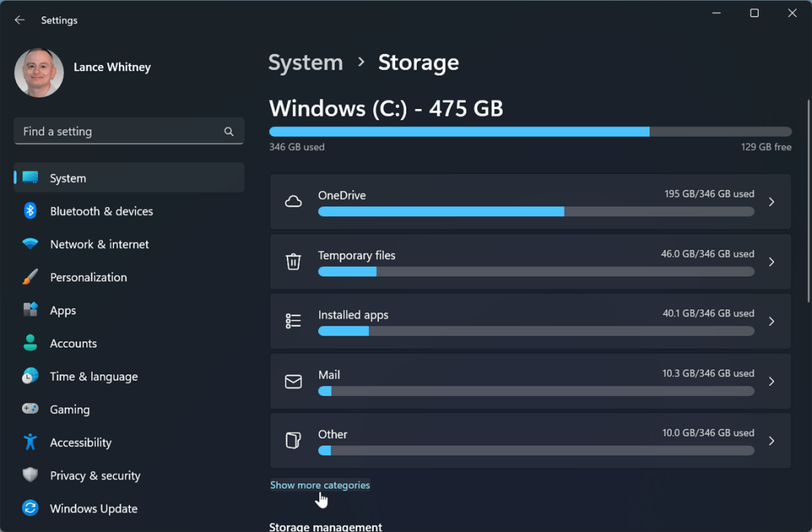Click the Accounts person icon
Screen dimensions: 812x532
pyautogui.click(x=30, y=343)
